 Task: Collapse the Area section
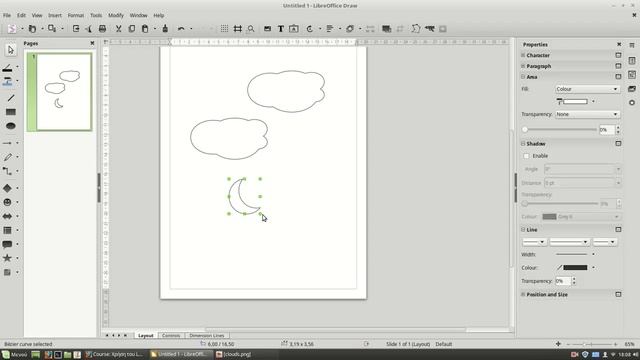[523, 77]
